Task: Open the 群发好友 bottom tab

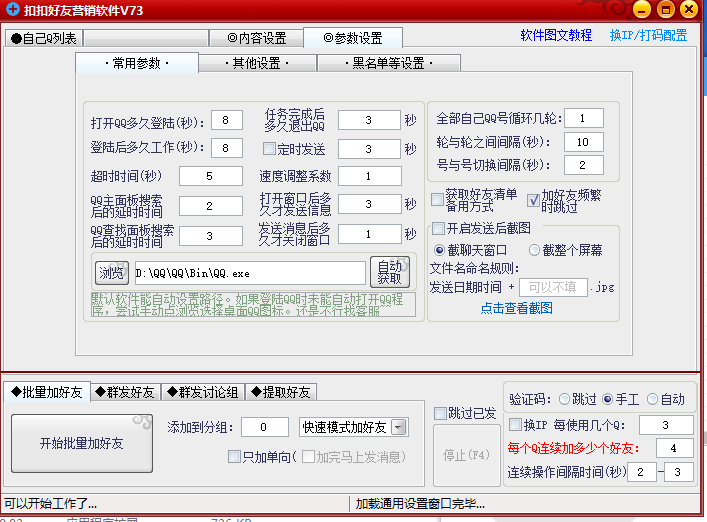Action: pyautogui.click(x=126, y=392)
